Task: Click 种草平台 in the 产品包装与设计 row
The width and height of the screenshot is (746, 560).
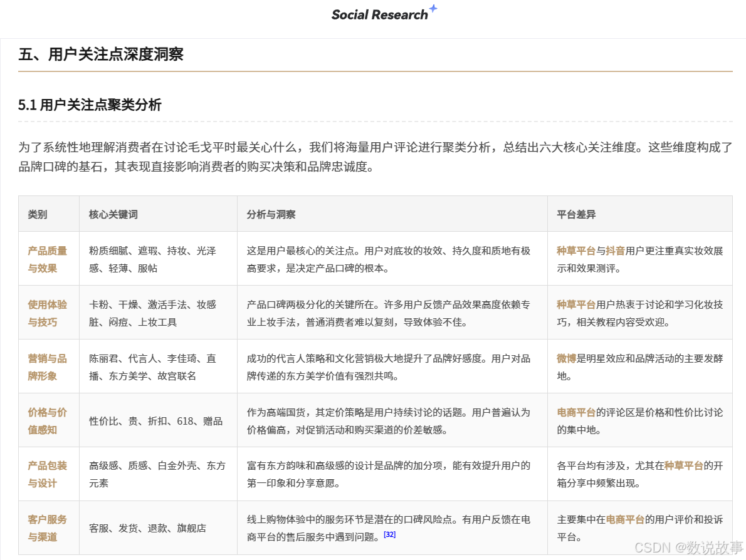Action: click(x=684, y=465)
